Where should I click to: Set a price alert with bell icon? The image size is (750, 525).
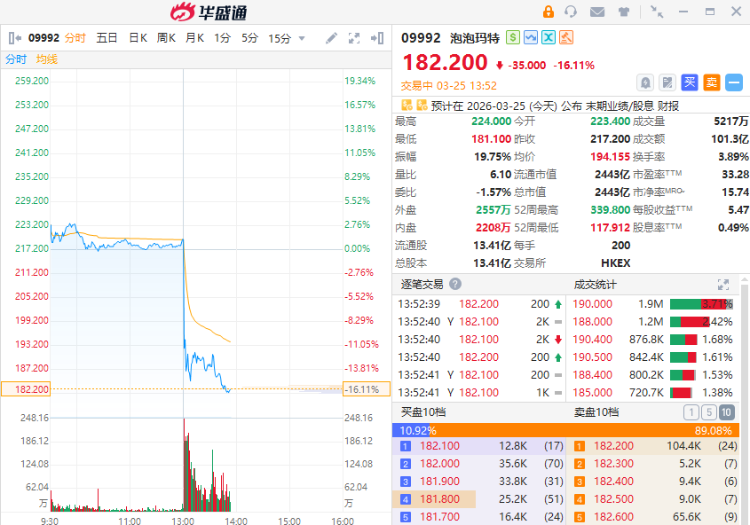click(x=645, y=83)
